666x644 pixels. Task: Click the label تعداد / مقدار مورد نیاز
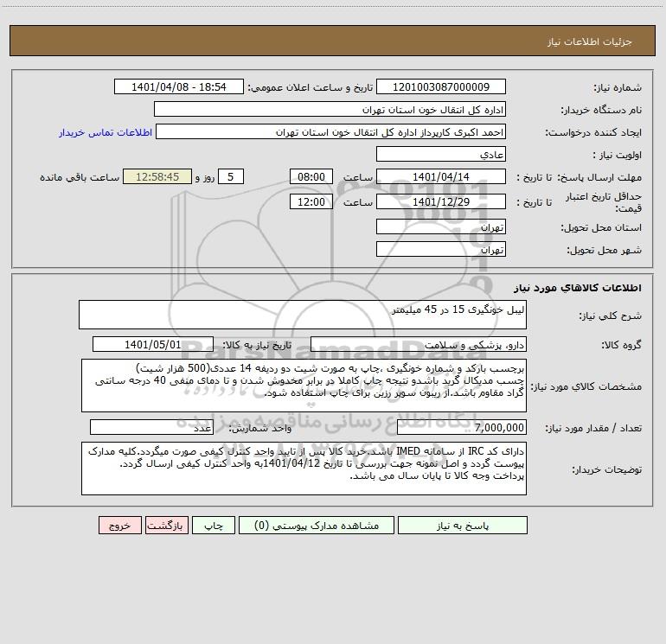[593, 429]
